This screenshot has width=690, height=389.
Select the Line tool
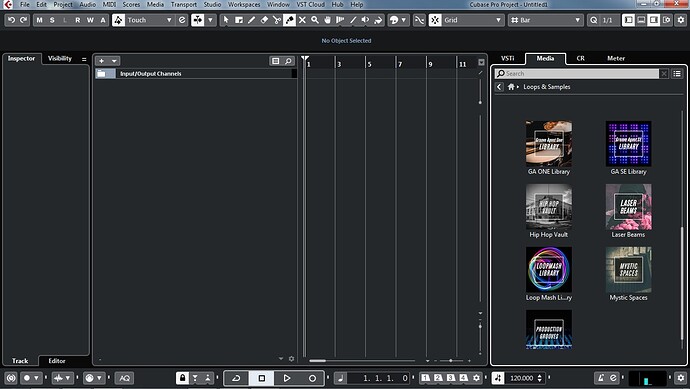pos(352,20)
